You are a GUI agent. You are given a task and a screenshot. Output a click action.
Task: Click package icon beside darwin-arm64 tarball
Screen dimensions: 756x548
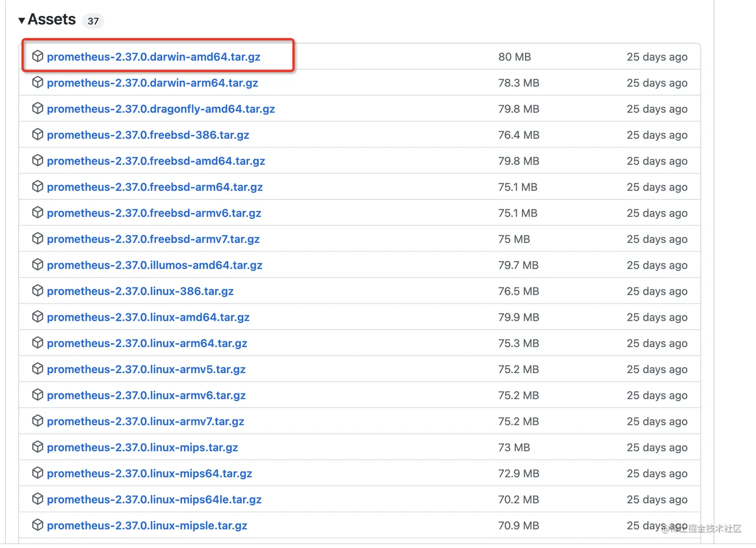37,82
